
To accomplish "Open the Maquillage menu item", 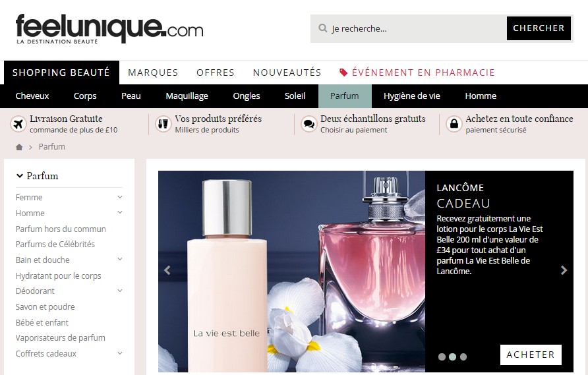I will (187, 96).
